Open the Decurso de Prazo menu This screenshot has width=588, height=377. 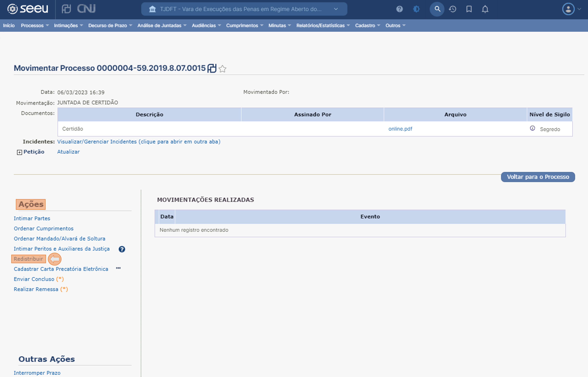tap(110, 25)
